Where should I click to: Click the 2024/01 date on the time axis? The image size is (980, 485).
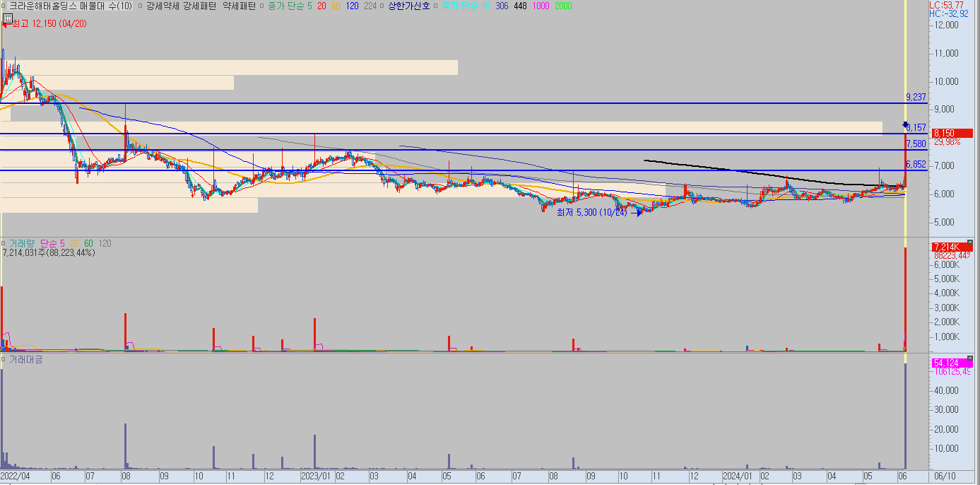pyautogui.click(x=738, y=477)
